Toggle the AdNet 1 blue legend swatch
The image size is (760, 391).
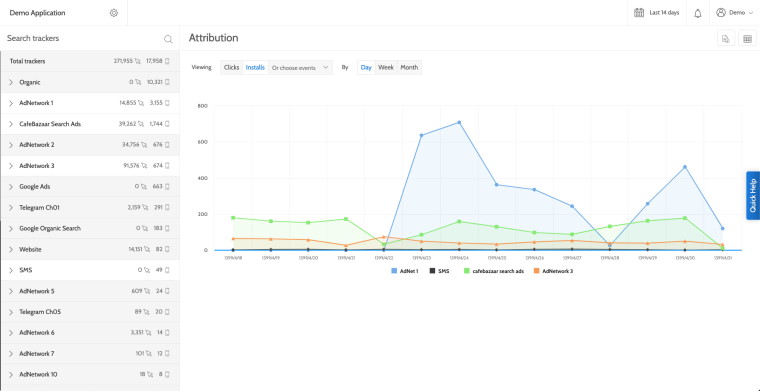394,271
